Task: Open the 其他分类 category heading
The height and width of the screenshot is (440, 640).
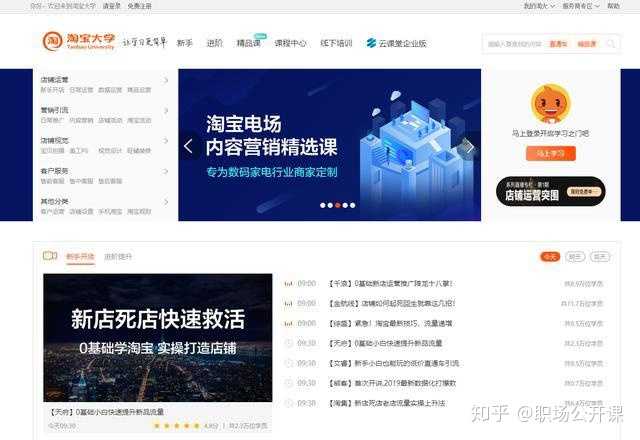Action: tap(54, 201)
